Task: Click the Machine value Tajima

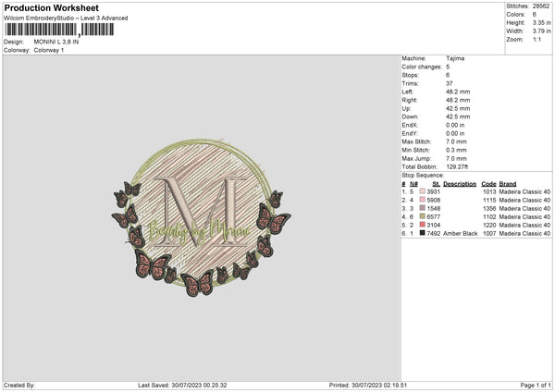Action: tap(455, 58)
